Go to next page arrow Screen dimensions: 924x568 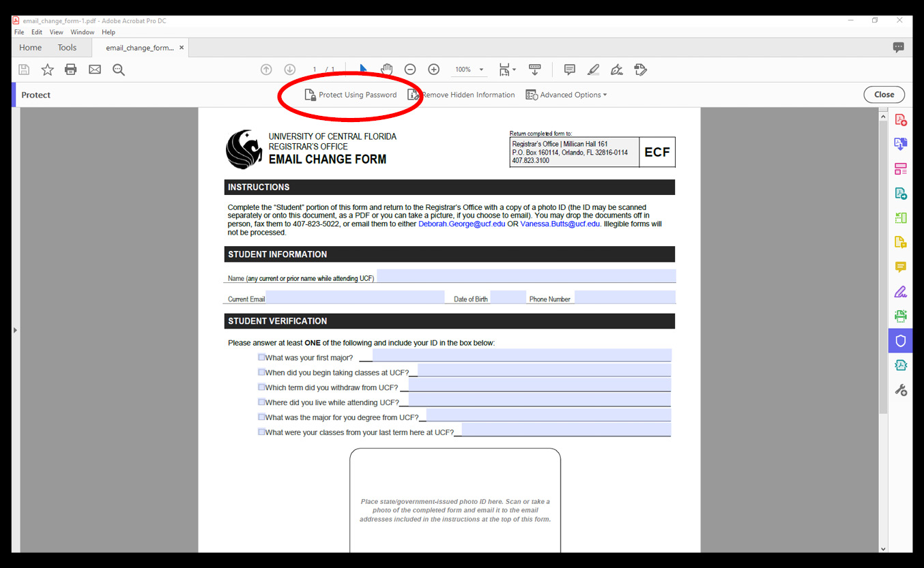[x=289, y=70]
